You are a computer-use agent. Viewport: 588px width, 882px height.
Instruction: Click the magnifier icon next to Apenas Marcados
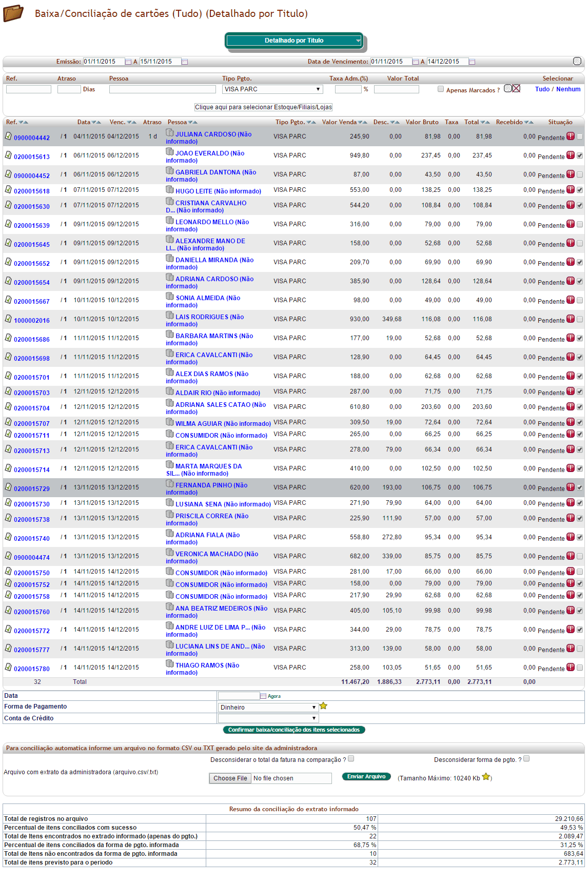click(507, 88)
